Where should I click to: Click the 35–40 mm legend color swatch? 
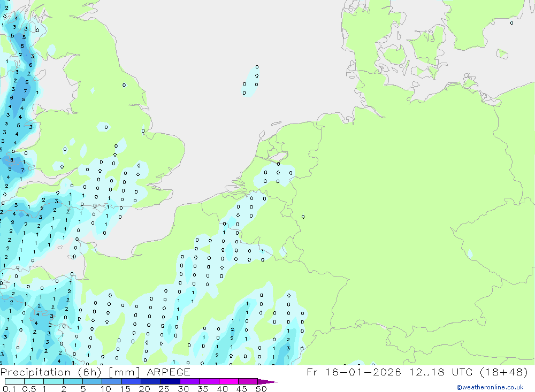[209, 381]
